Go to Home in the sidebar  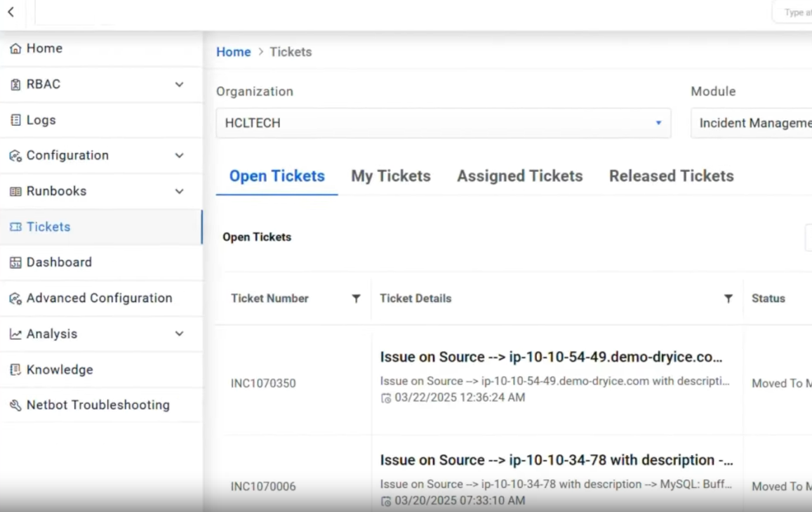point(101,48)
